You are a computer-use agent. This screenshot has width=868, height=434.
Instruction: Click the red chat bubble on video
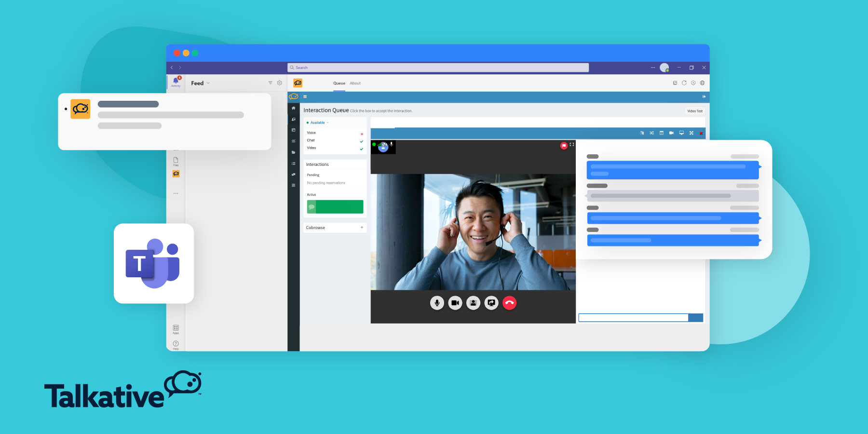point(563,146)
